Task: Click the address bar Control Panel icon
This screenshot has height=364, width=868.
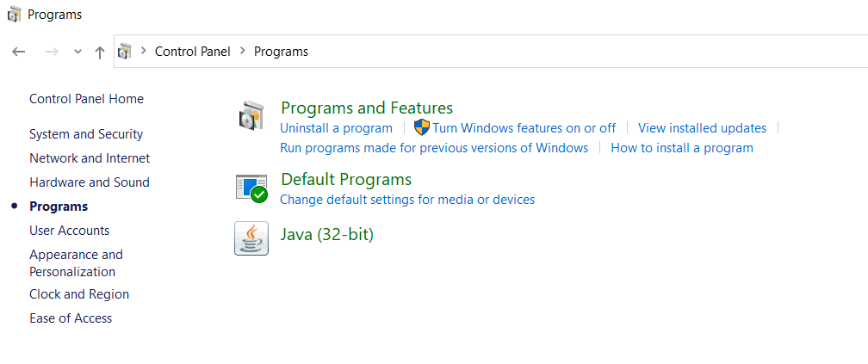Action: (125, 52)
